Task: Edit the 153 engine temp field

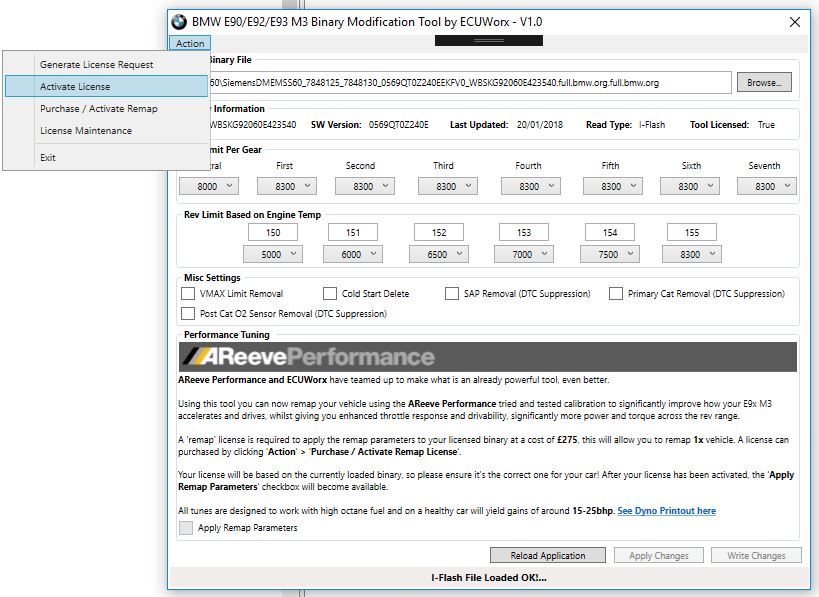Action: tap(524, 232)
